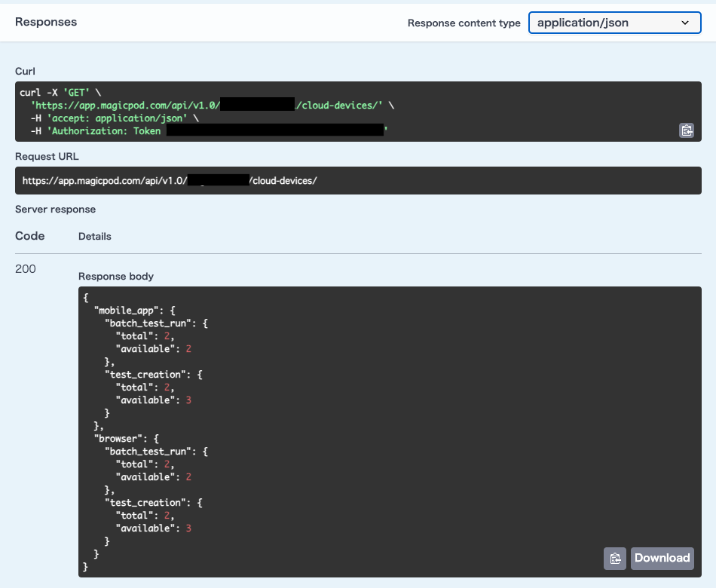Click the Curl section label
This screenshot has height=588, width=716.
point(25,72)
